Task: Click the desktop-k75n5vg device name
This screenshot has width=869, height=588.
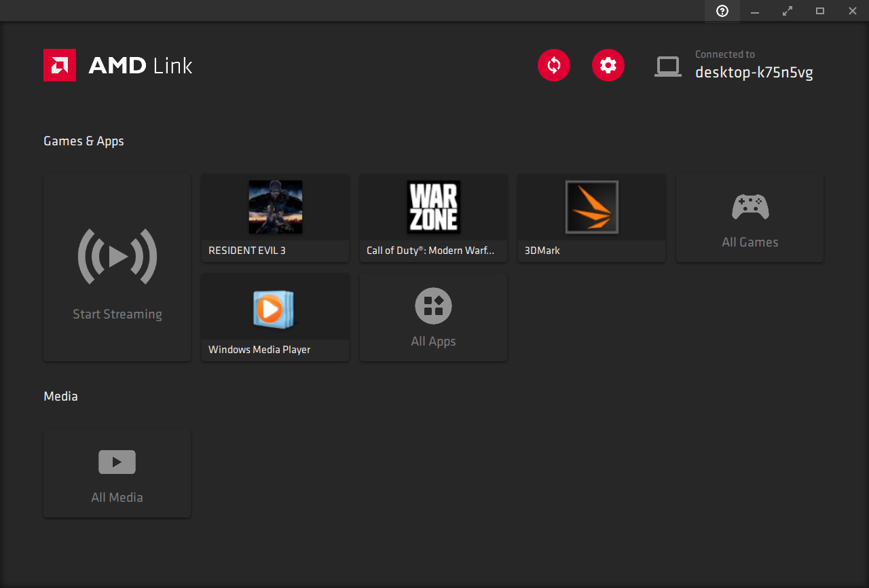Action: click(x=754, y=73)
